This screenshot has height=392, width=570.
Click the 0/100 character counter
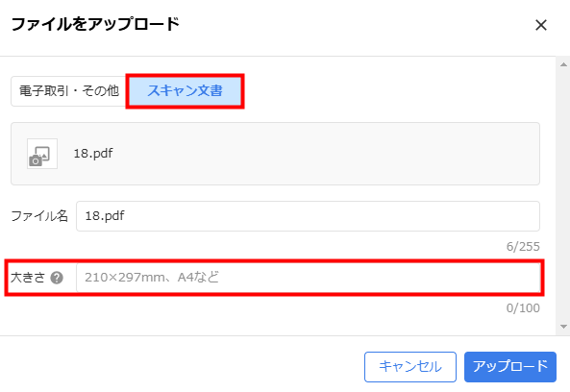point(523,308)
